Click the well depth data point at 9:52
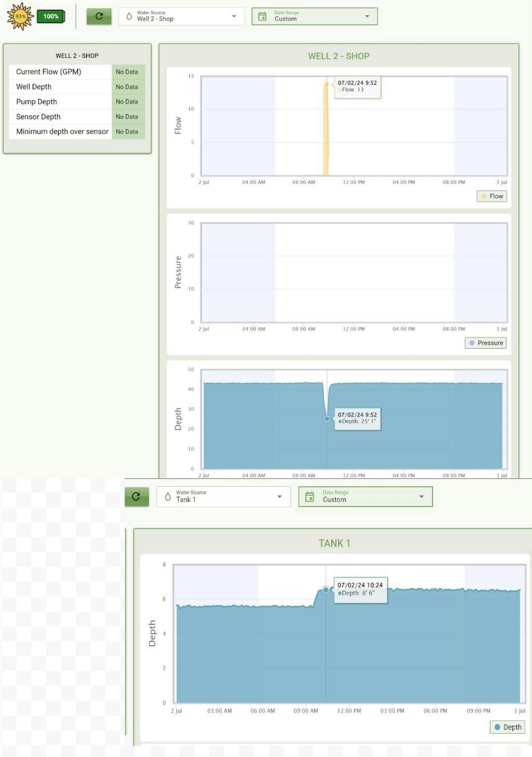This screenshot has width=532, height=757. click(x=327, y=419)
